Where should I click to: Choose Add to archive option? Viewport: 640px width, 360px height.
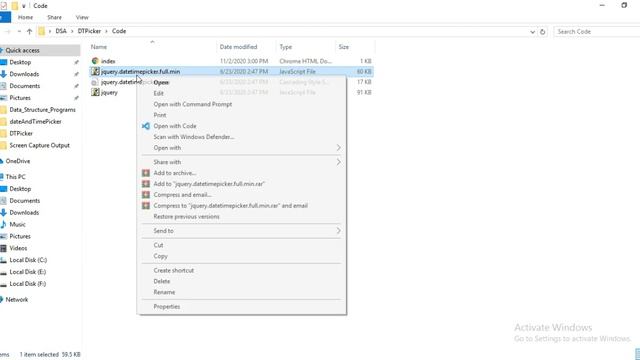coord(241,173)
